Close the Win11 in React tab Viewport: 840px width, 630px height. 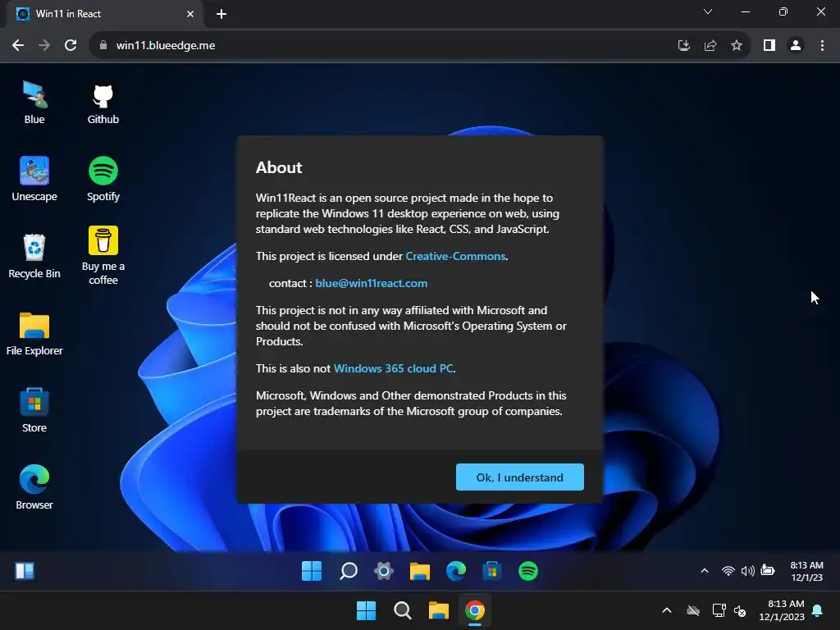tap(190, 14)
